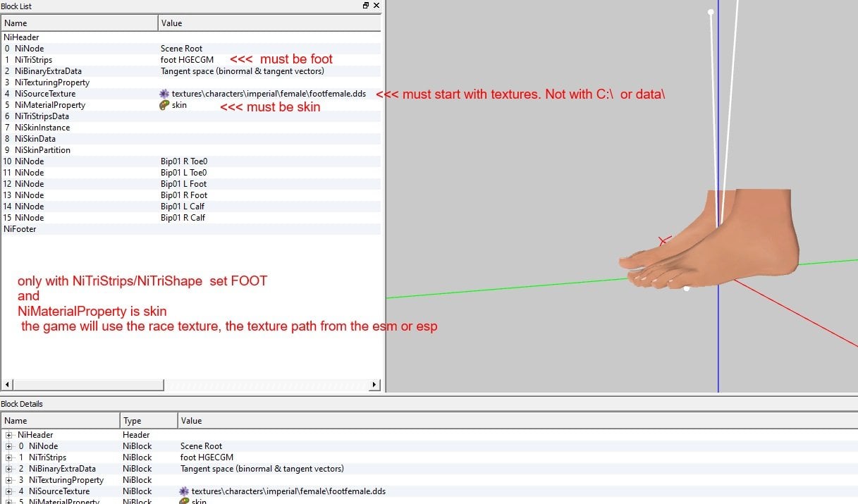Viewport: 858px width, 504px height.
Task: Sort Block List by the Value column
Action: (270, 23)
